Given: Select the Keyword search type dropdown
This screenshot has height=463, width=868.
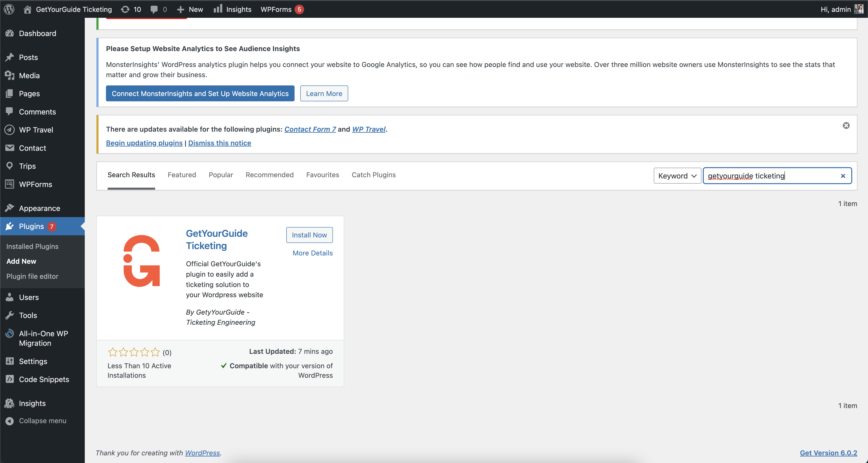Looking at the screenshot, I should pyautogui.click(x=676, y=175).
